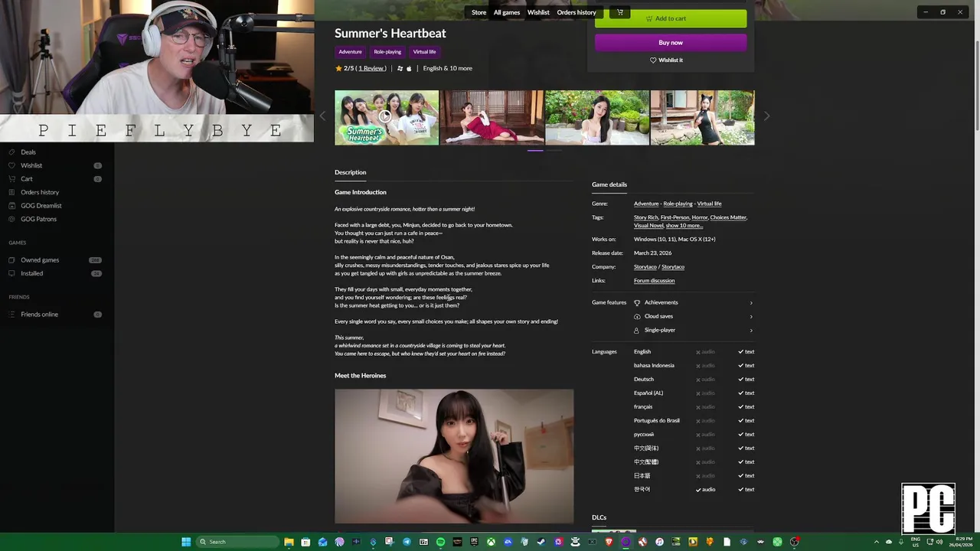Open the Story Rich tag link
This screenshot has height=551, width=980.
point(645,217)
